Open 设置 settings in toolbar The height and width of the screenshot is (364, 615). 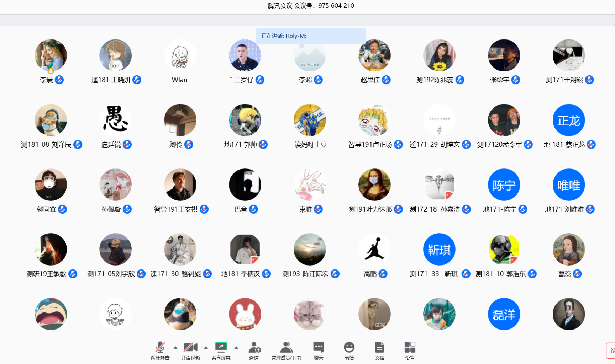pos(410,348)
